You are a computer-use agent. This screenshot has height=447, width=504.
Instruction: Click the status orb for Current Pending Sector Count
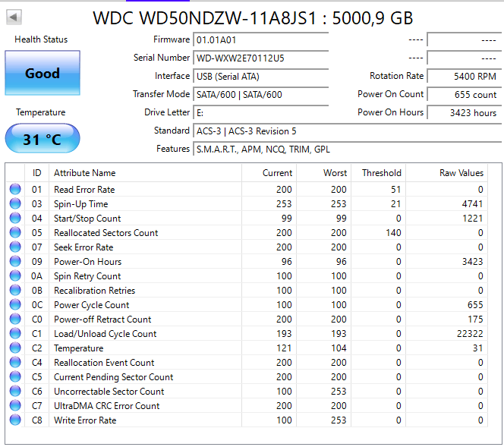coord(15,377)
